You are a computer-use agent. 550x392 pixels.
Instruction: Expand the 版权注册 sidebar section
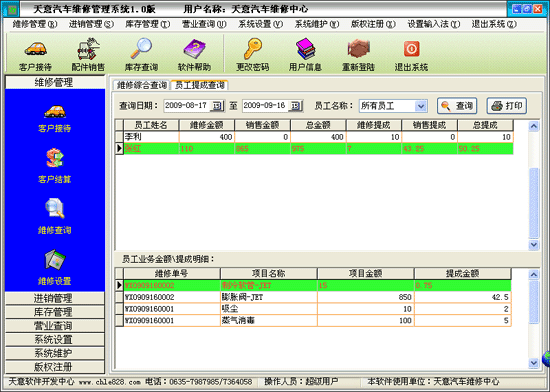tap(55, 367)
